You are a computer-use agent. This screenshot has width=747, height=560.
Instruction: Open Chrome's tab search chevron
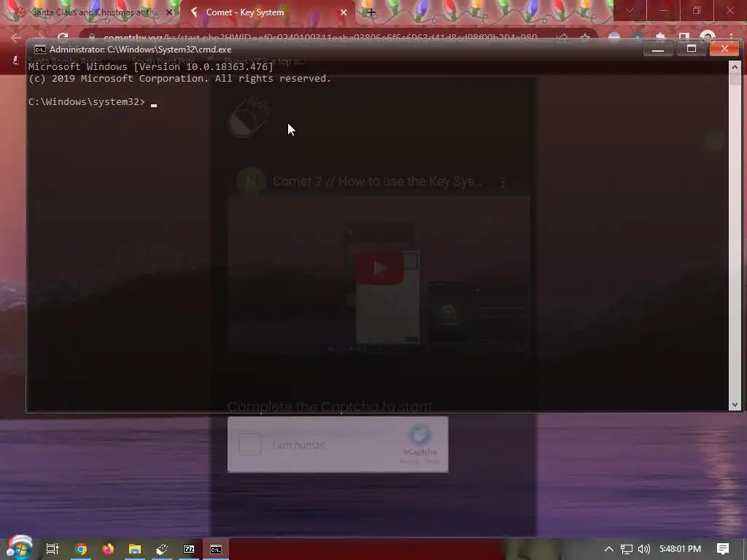[630, 10]
